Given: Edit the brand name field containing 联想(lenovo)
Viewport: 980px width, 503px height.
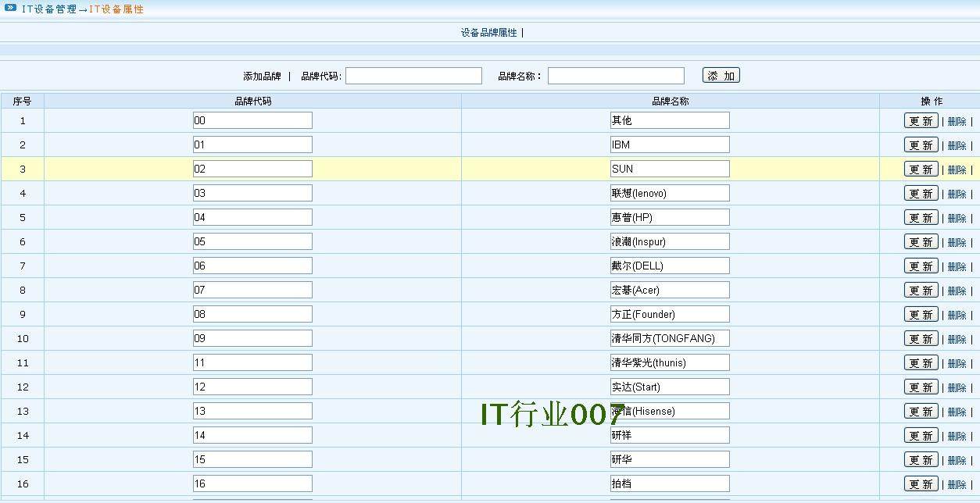Looking at the screenshot, I should click(x=670, y=193).
